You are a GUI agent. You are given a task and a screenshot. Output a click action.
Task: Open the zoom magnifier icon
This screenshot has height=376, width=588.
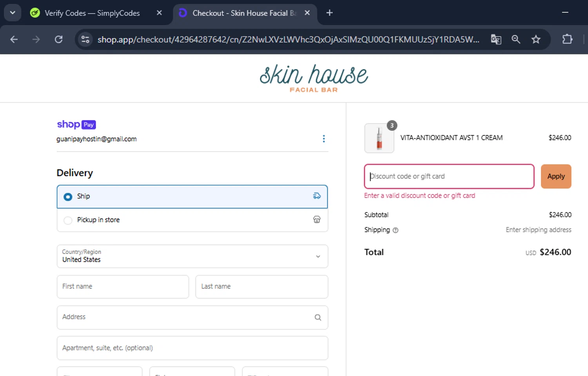tap(516, 39)
